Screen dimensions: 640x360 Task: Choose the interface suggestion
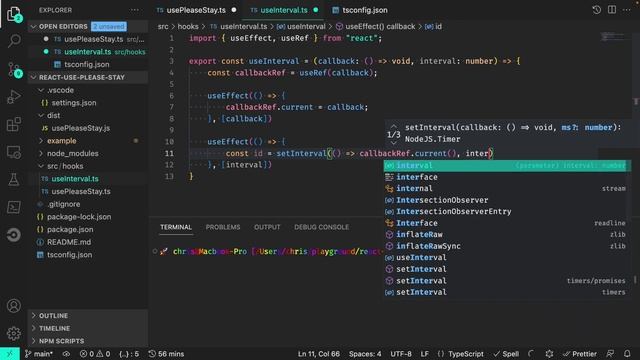507,177
